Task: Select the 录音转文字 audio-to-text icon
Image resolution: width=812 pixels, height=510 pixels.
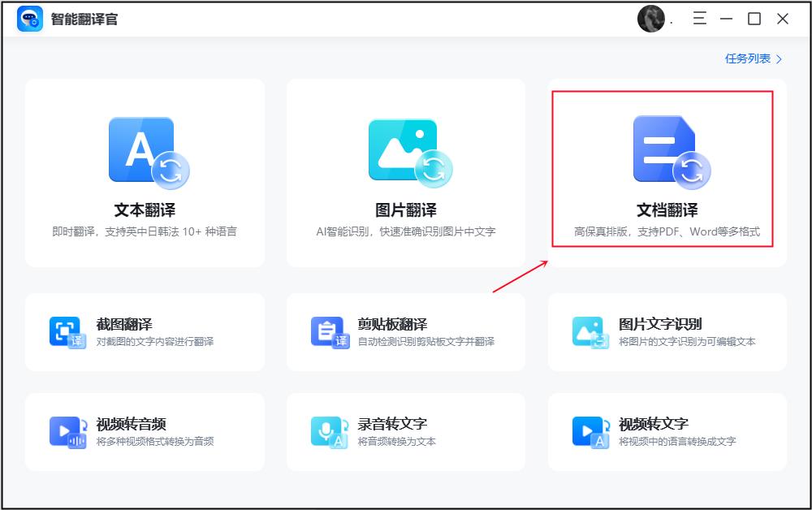Action: [x=329, y=431]
